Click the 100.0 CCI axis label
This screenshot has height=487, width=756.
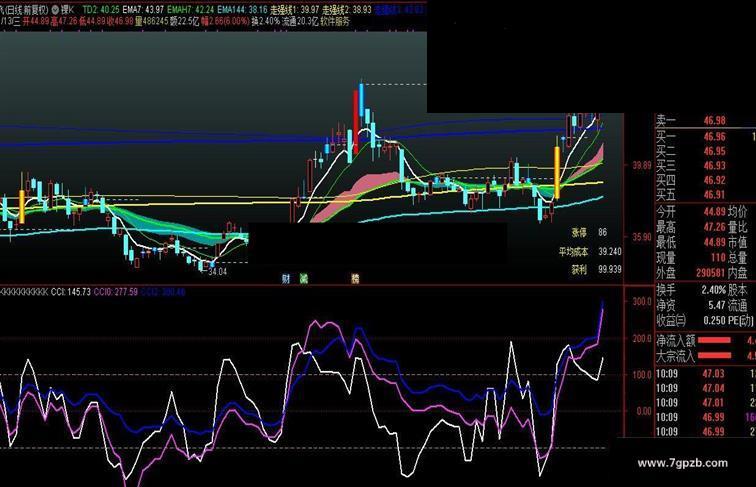pos(642,375)
